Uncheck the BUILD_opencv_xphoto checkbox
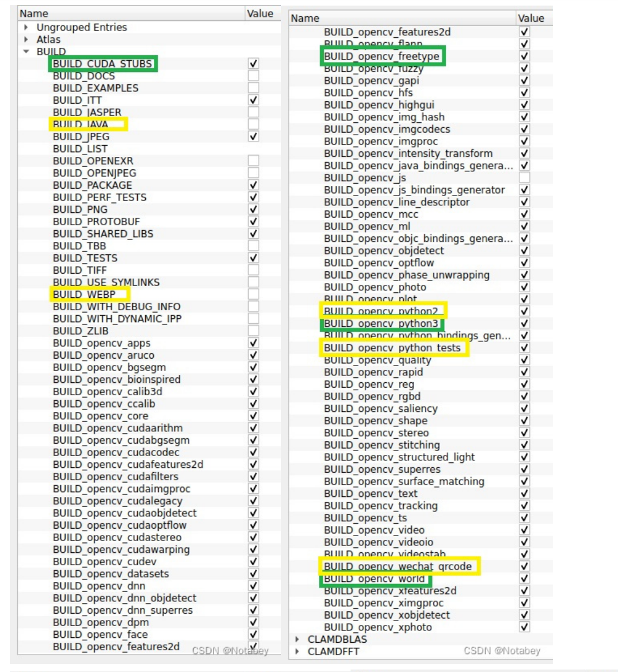The width and height of the screenshot is (618, 672). click(524, 627)
